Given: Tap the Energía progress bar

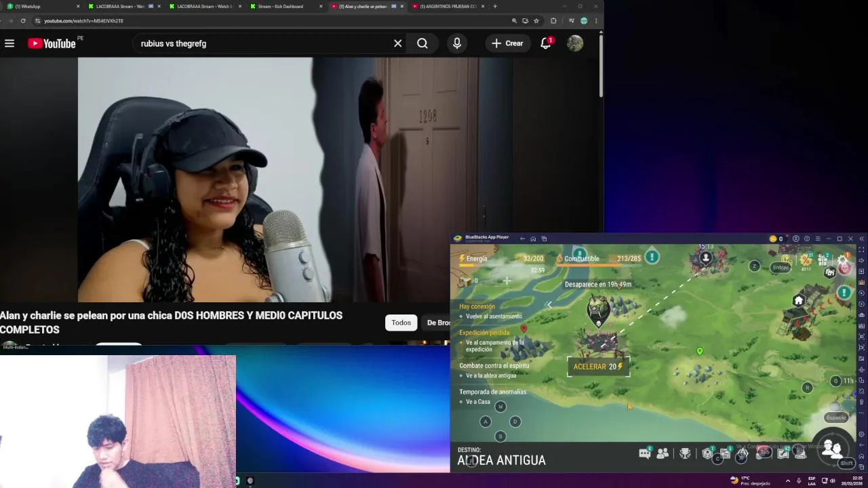Looking at the screenshot, I should (502, 265).
